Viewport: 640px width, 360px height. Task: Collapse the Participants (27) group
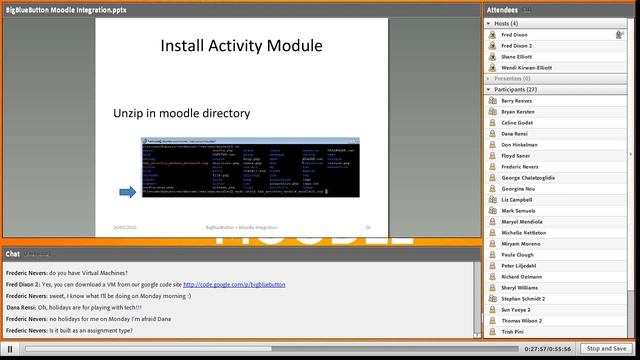coord(489,89)
